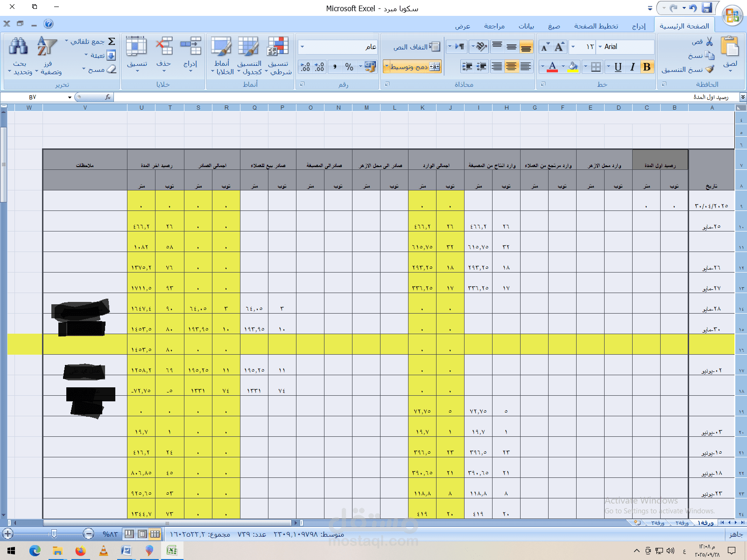Apply percent style to cells

coord(349,67)
